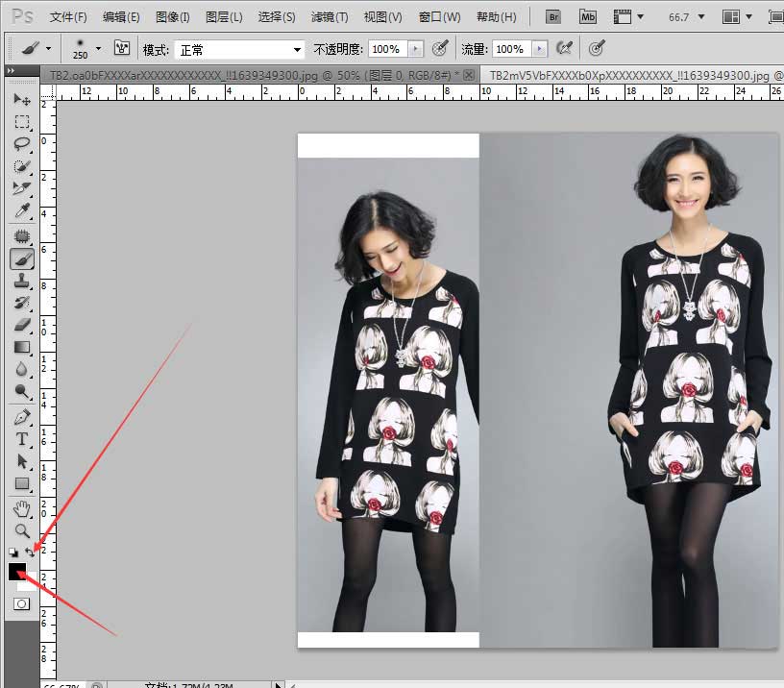784x688 pixels.
Task: Select the Zoom tool in toolbox
Action: pyautogui.click(x=21, y=530)
